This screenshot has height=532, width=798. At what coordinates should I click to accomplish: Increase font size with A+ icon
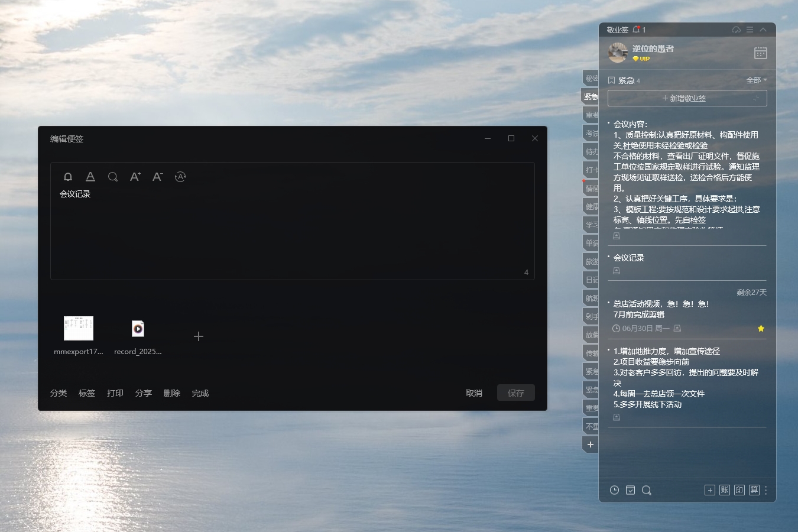pyautogui.click(x=135, y=177)
